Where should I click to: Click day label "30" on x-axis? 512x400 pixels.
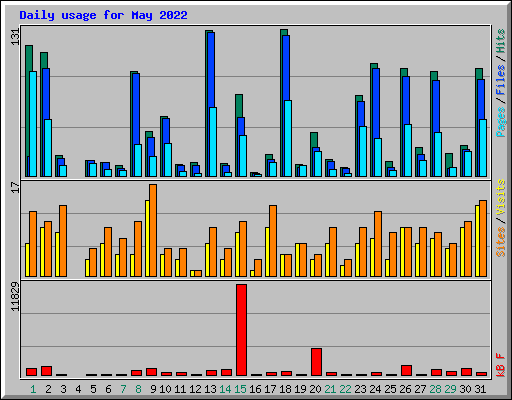coord(465,389)
